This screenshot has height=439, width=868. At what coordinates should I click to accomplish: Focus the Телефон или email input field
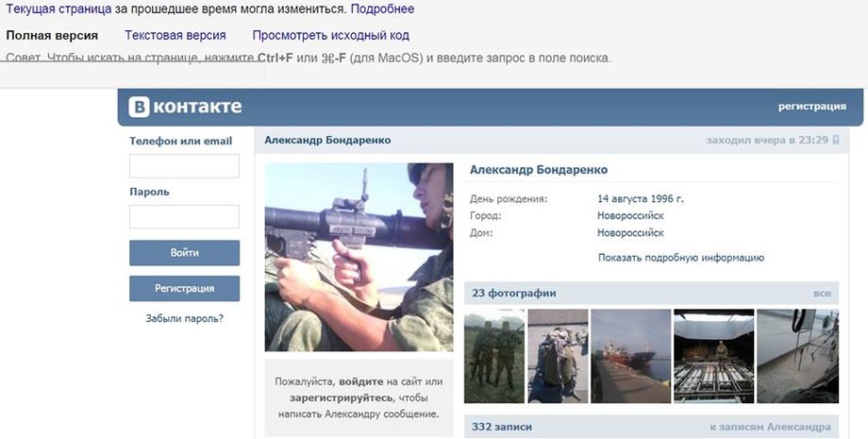[x=184, y=166]
